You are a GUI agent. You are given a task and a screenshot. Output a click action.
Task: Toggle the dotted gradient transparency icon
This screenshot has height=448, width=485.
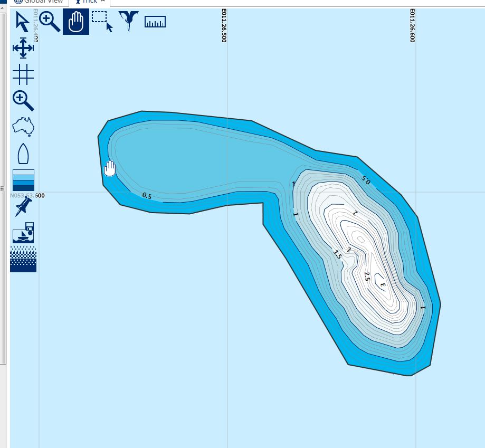point(23,259)
